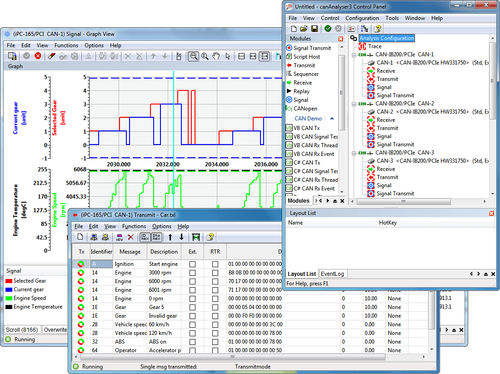Click the green checkmark start icon in Control Panel
Viewport: 500px width, 374px height.
click(328, 29)
